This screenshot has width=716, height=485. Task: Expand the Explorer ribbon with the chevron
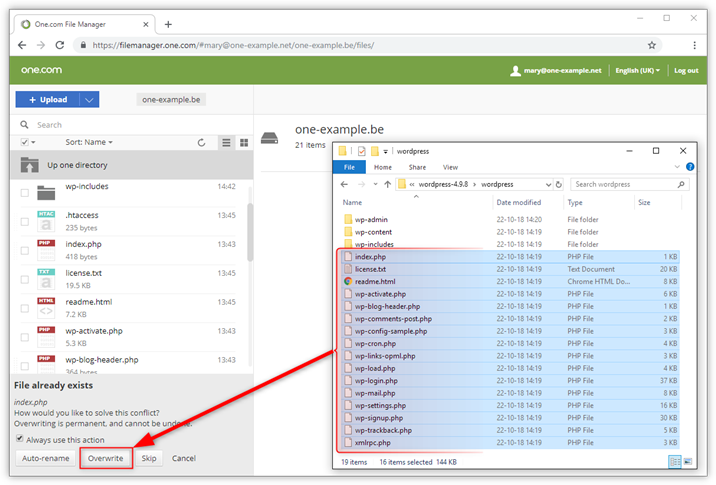pos(677,167)
